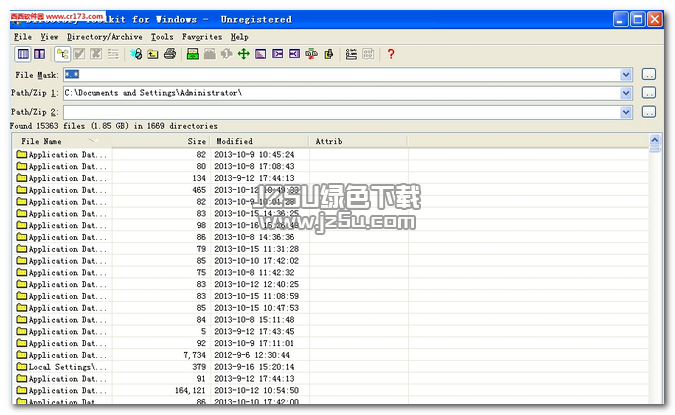The image size is (675, 415).
Task: Select the row modified 2013-10-9 17:11:01
Action: click(331, 344)
